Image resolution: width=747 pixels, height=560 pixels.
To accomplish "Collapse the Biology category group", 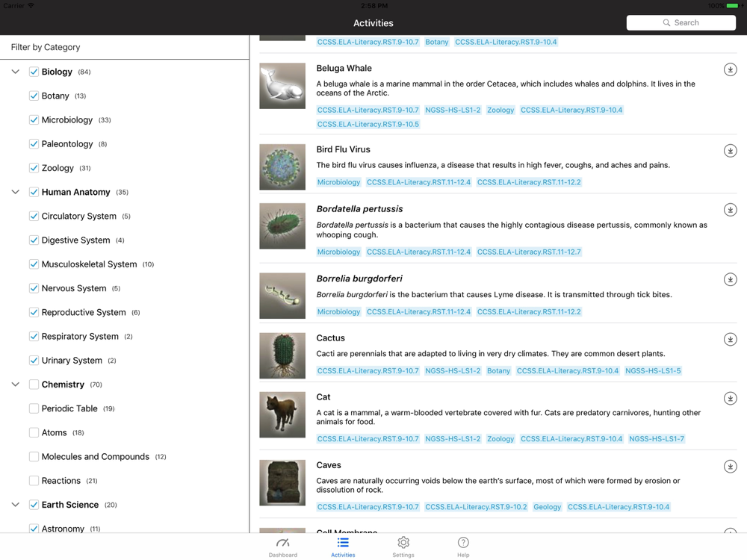I will coord(15,72).
